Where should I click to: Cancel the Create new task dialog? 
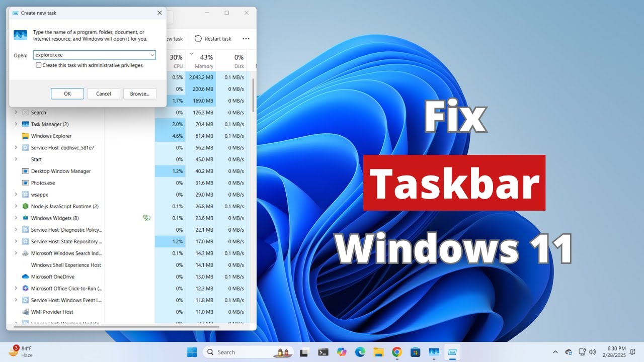pos(103,94)
